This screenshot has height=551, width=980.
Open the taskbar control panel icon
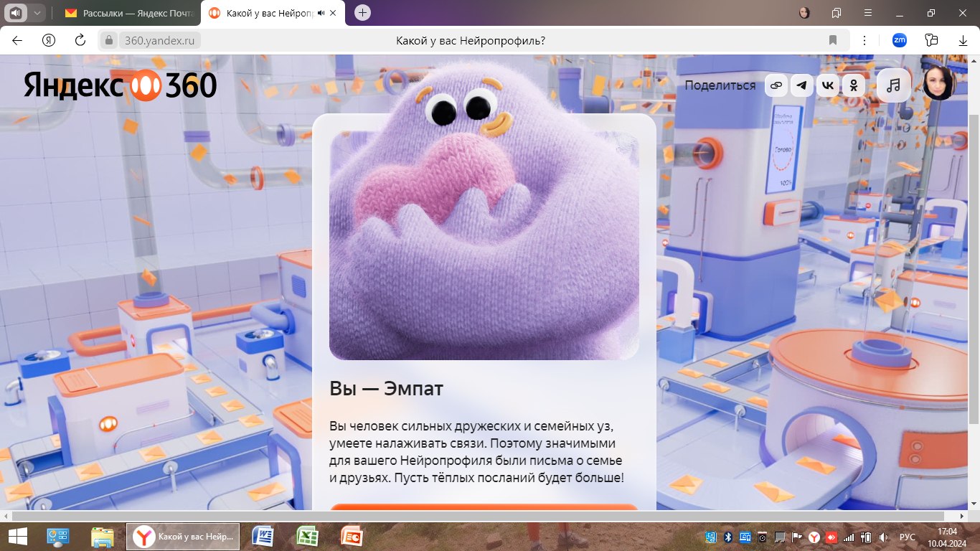[58, 537]
